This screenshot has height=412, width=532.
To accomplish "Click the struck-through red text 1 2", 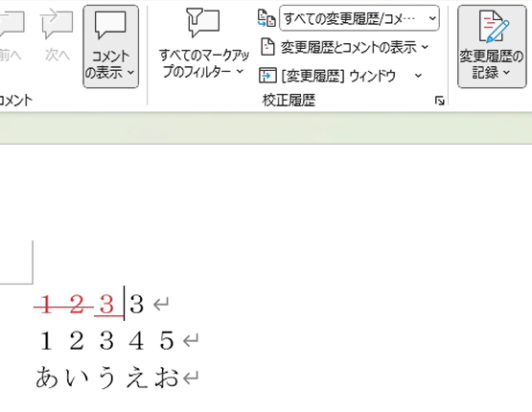I will click(63, 304).
